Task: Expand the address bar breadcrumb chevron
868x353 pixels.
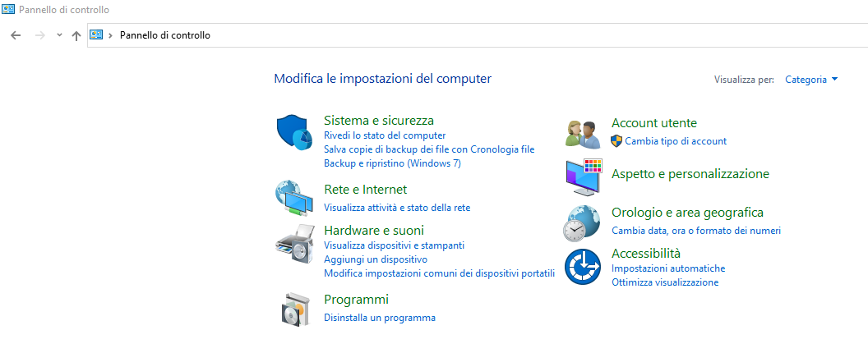Action: tap(111, 35)
